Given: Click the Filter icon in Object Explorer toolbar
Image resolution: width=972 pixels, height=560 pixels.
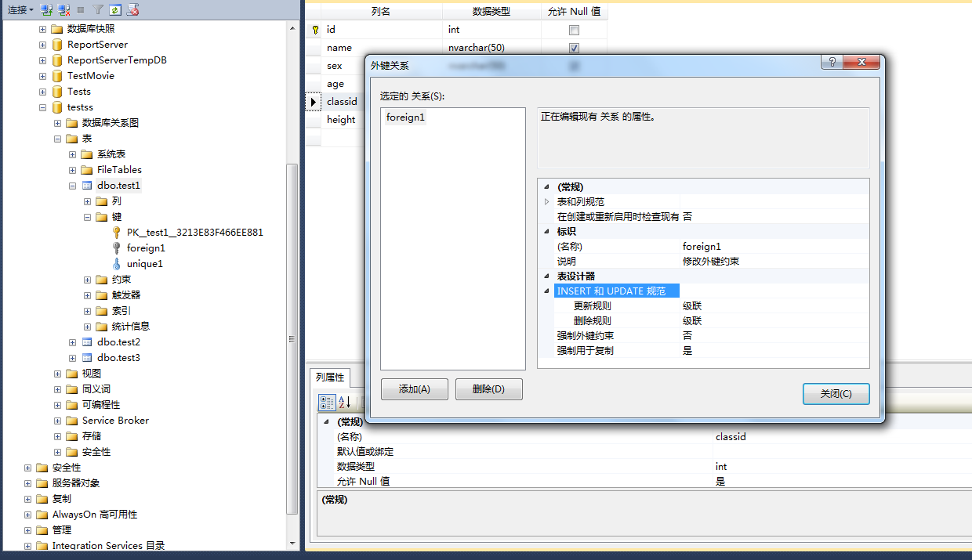Looking at the screenshot, I should (98, 10).
